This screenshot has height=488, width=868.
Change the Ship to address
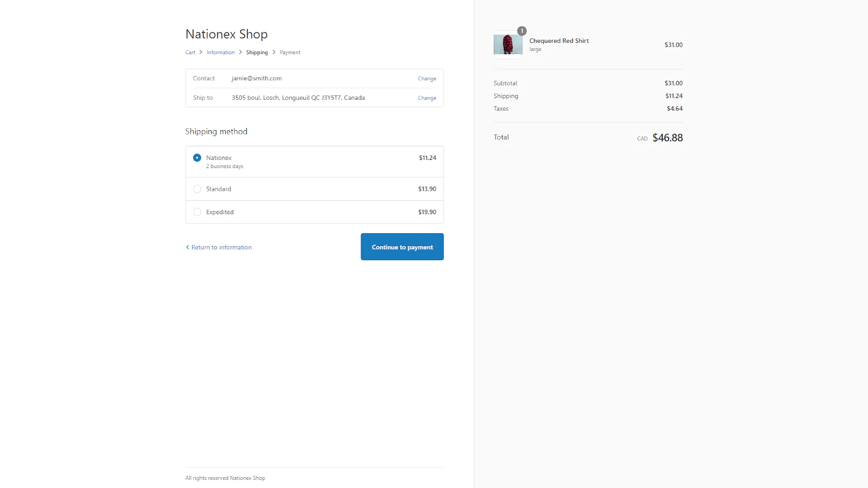pos(427,98)
